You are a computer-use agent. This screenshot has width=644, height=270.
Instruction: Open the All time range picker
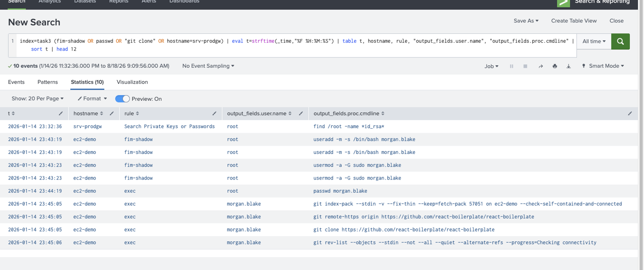coord(594,42)
